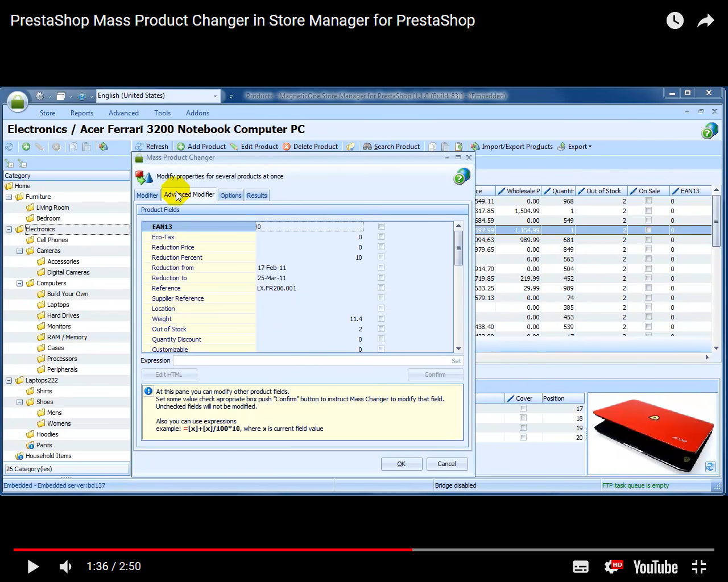Open the Store Manager application button
728x582 pixels.
coord(18,101)
